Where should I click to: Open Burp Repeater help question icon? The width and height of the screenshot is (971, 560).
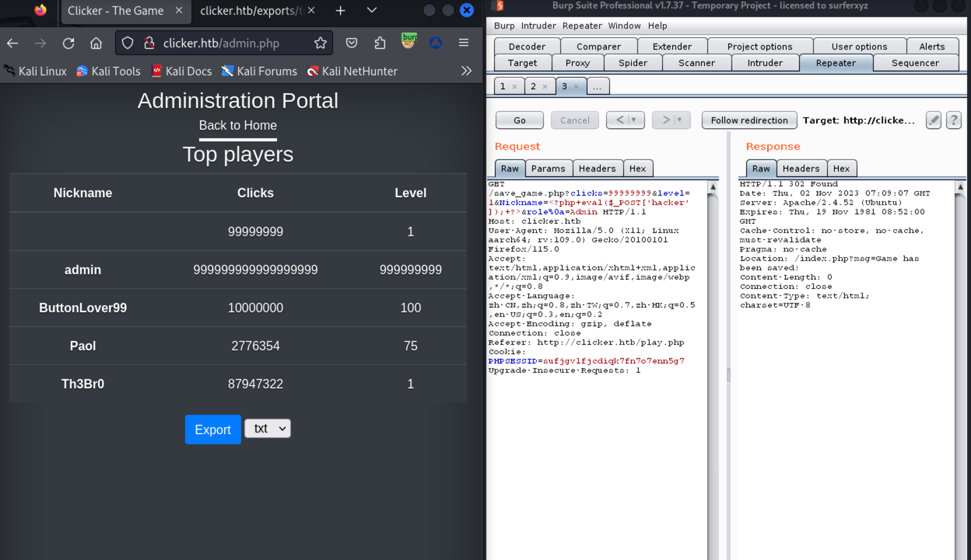point(954,120)
